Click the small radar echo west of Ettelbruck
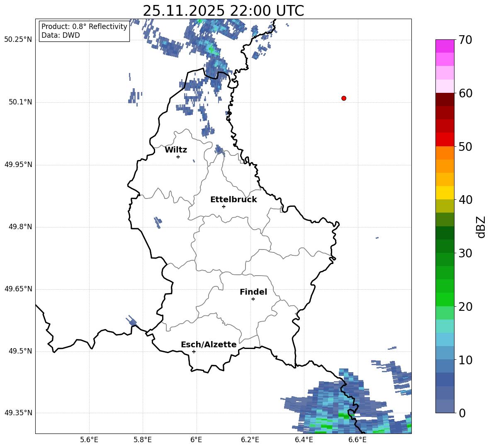This screenshot has width=491, height=448. (158, 222)
